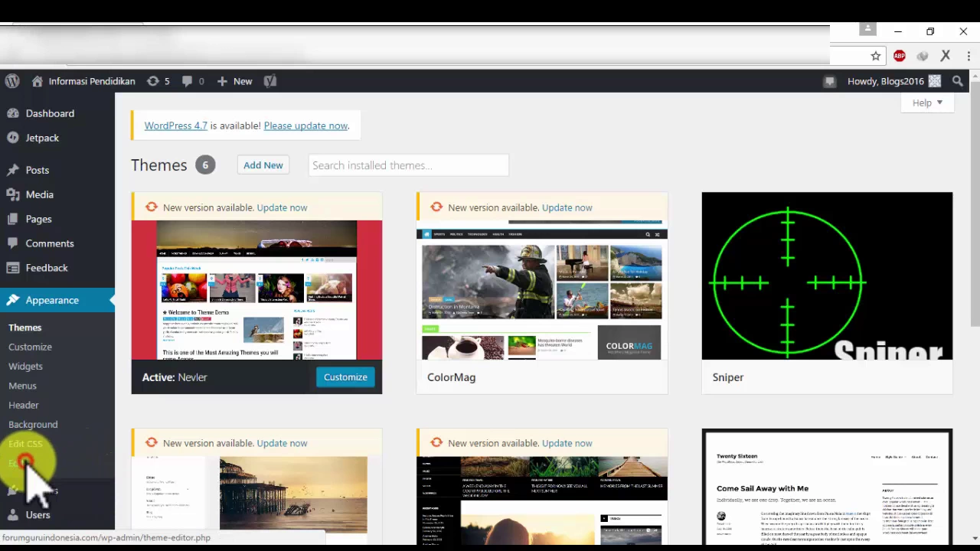Screen dimensions: 980x551
Task: Select the Twenty Sixteen theme thumbnail
Action: coord(827,487)
